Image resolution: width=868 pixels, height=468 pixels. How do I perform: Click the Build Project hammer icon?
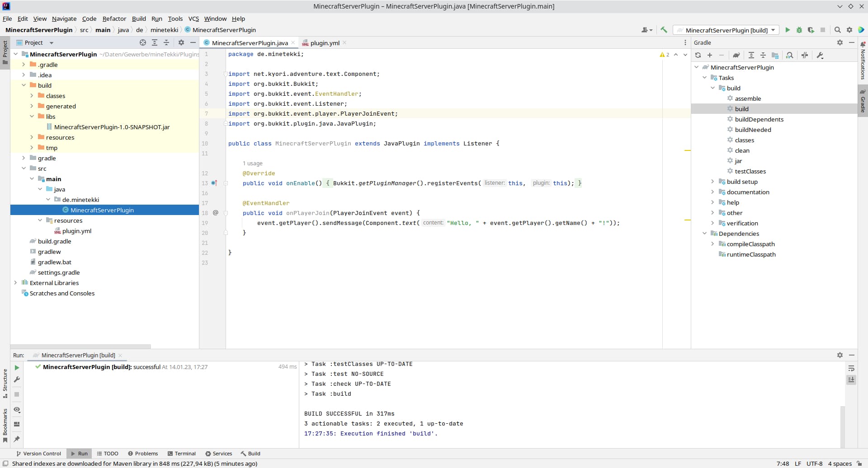(x=664, y=30)
